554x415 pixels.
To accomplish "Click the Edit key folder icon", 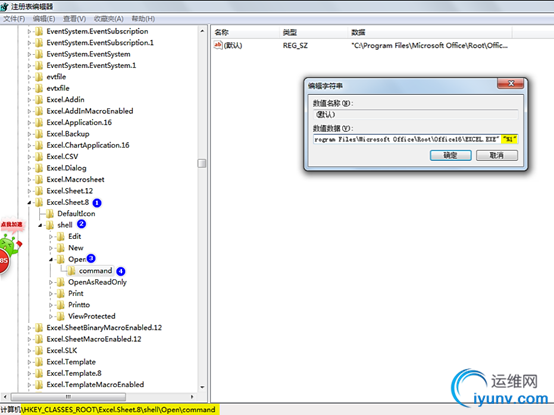I will tap(61, 236).
